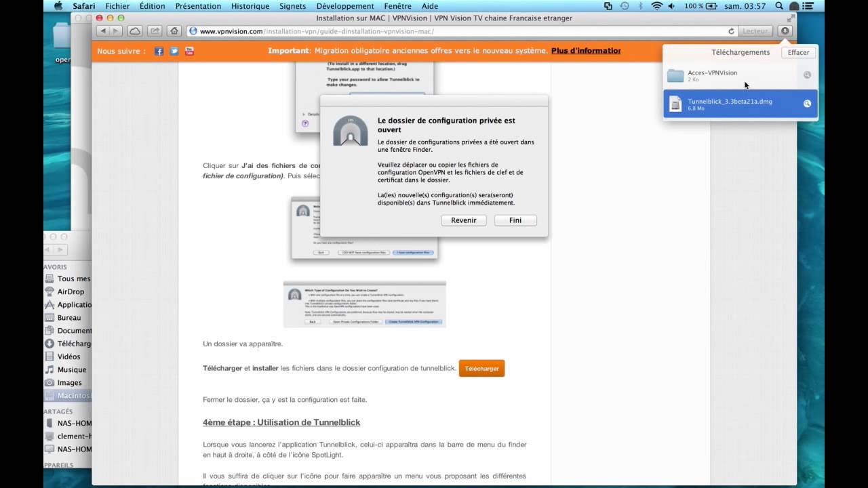The height and width of the screenshot is (488, 868).
Task: Open the Édition menu
Action: pyautogui.click(x=152, y=6)
